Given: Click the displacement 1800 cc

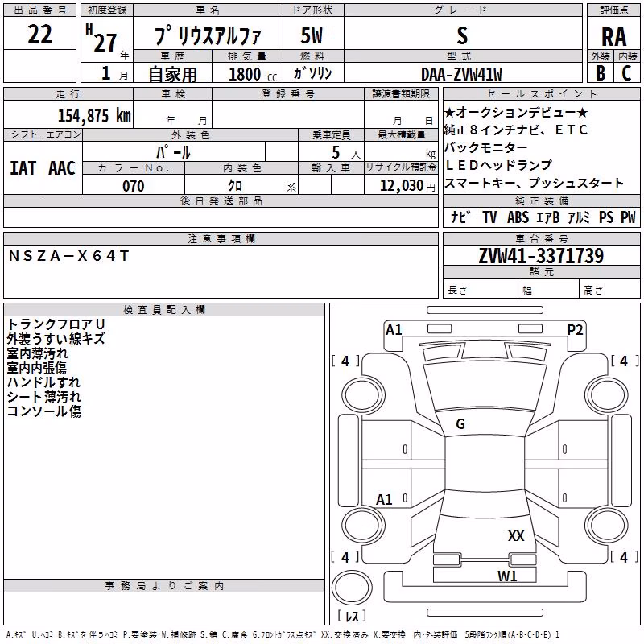Looking at the screenshot, I should pos(253,74).
